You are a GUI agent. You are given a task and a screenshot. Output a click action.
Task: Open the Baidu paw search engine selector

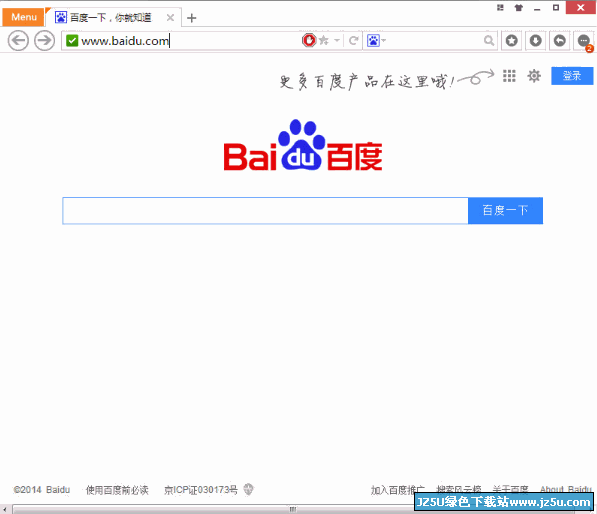376,40
